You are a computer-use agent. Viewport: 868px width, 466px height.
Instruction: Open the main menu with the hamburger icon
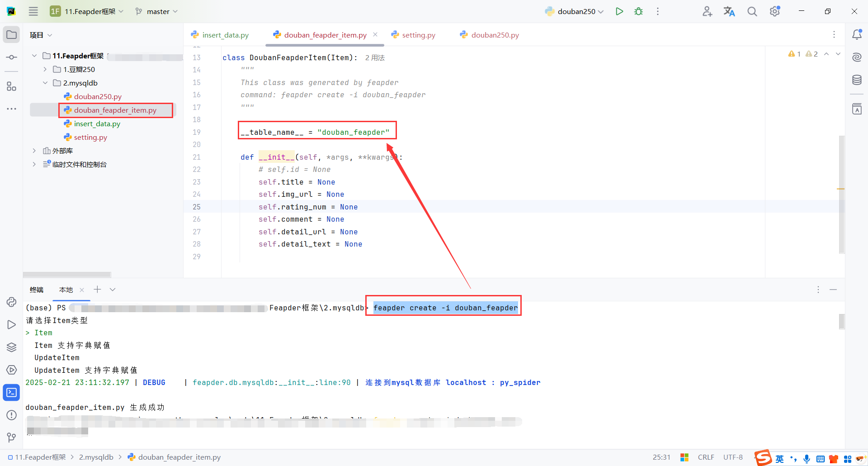(x=33, y=11)
